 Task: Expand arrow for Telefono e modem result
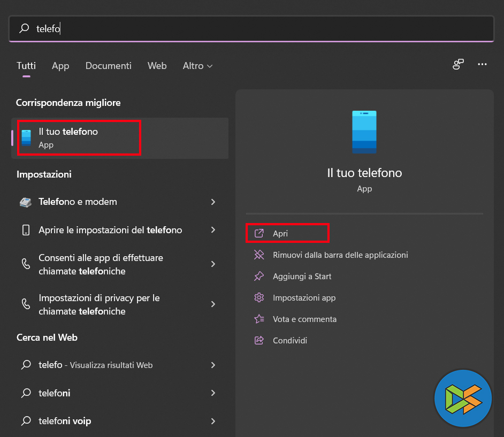coord(213,202)
